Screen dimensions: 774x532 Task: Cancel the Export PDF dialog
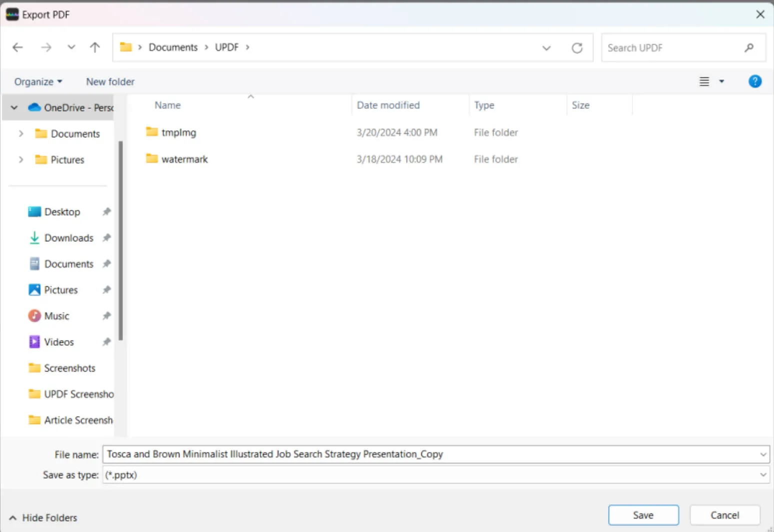click(x=725, y=515)
